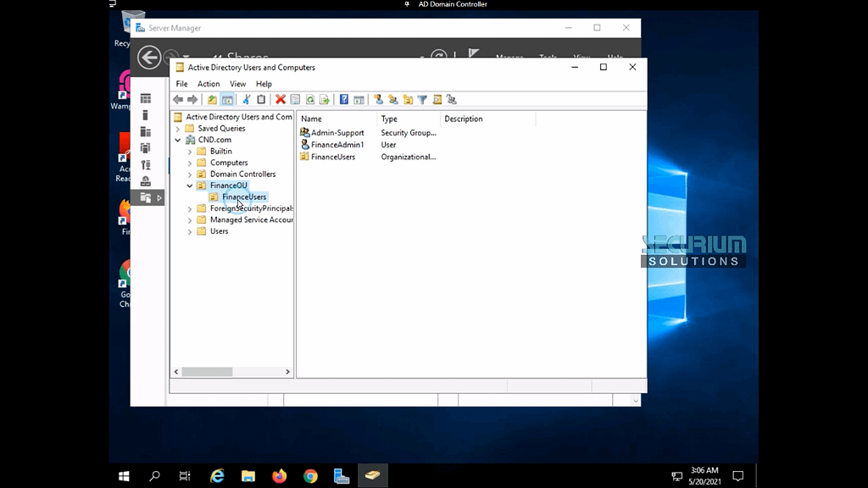Click the Add to group toolbar icon
This screenshot has height=488, width=868.
pos(452,100)
